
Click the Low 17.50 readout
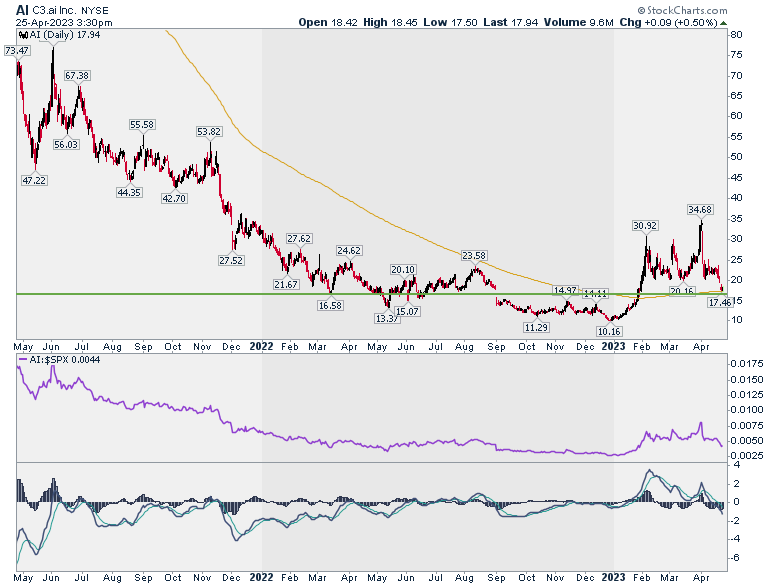[x=450, y=22]
